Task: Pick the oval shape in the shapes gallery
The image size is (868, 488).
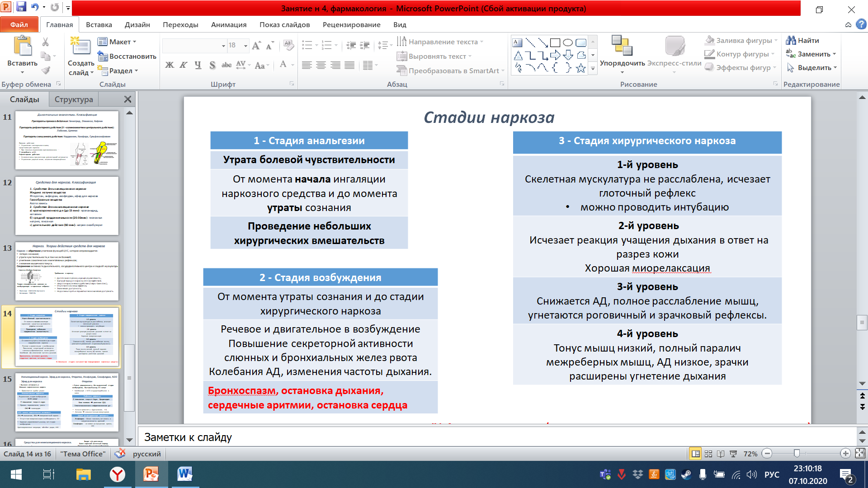Action: coord(568,43)
